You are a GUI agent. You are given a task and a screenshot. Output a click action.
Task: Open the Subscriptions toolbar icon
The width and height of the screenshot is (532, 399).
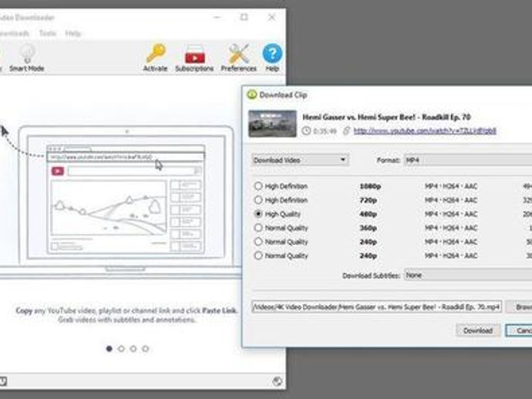tap(195, 54)
